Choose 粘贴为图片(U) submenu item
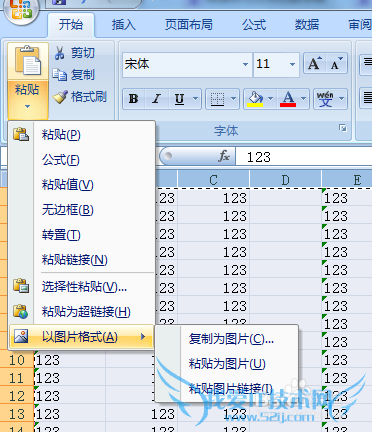The width and height of the screenshot is (372, 432). tap(227, 364)
